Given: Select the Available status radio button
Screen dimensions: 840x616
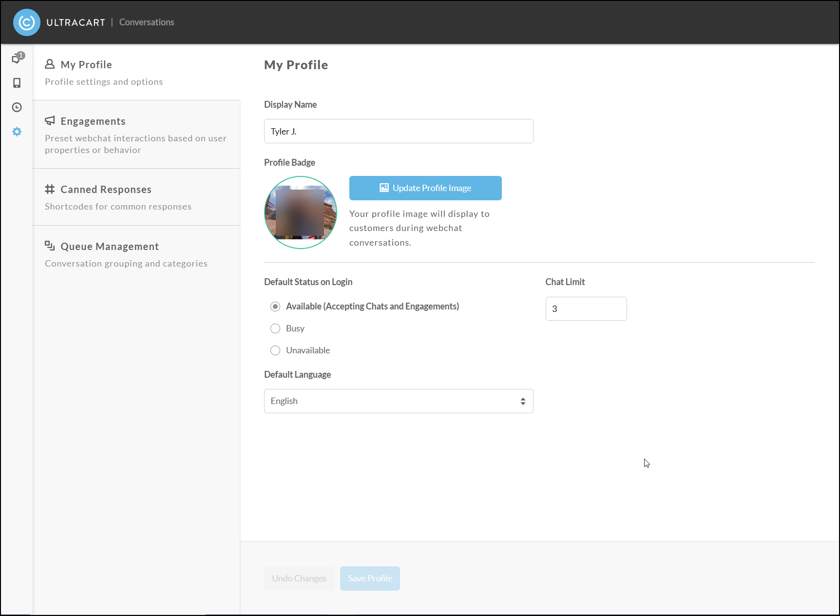Looking at the screenshot, I should (275, 307).
